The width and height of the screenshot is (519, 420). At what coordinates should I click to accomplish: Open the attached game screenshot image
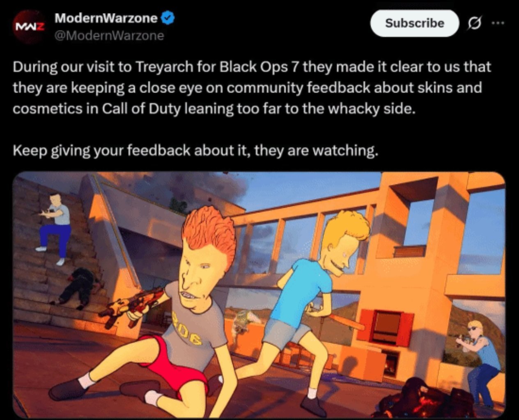(259, 294)
